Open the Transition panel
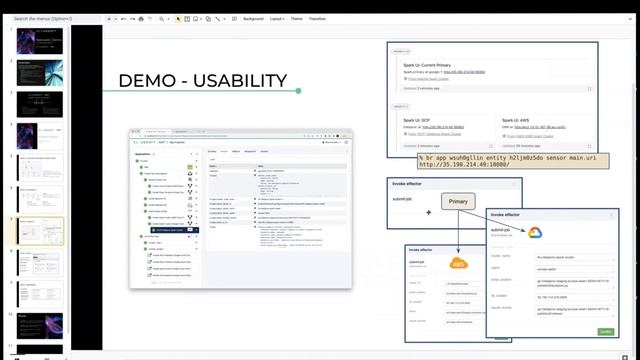The height and width of the screenshot is (360, 640). coord(317,19)
